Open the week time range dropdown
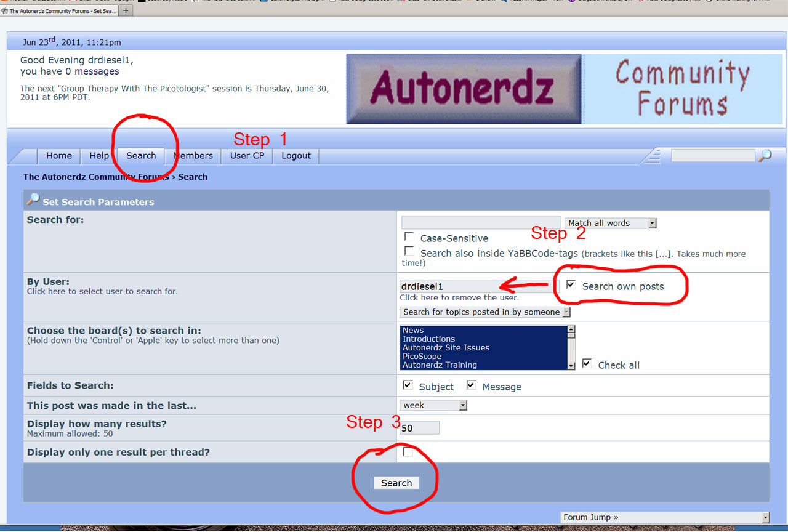The width and height of the screenshot is (788, 532). click(433, 405)
